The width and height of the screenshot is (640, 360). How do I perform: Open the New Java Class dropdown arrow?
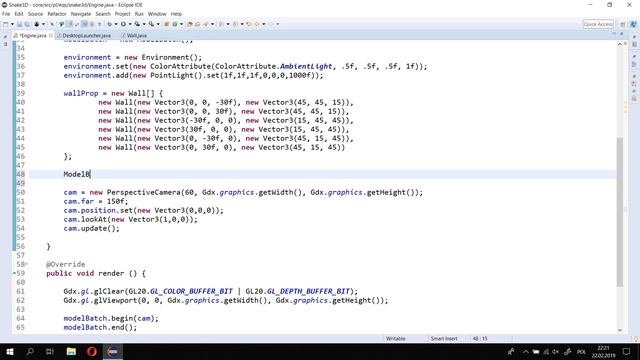pyautogui.click(x=181, y=24)
